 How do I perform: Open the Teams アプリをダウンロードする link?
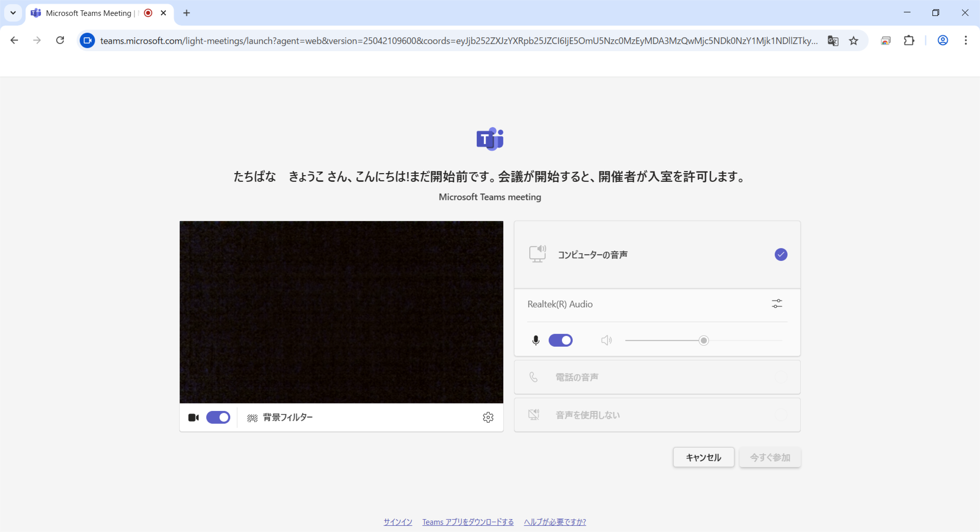[x=468, y=522]
